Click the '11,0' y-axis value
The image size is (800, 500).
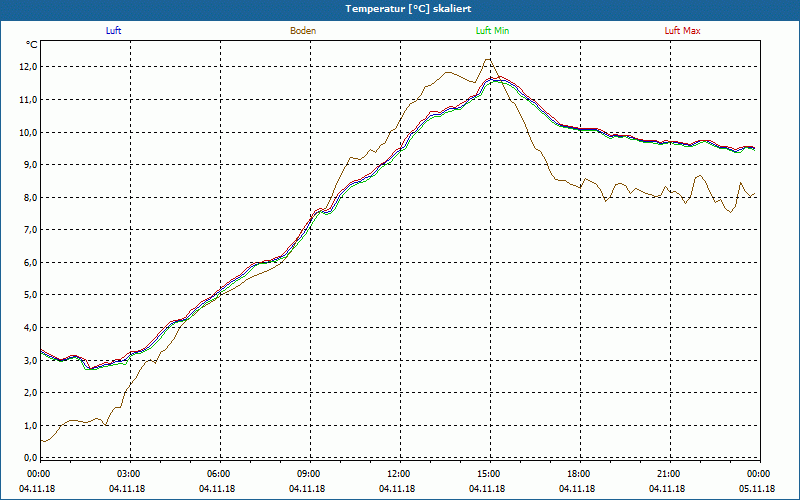tap(29, 99)
